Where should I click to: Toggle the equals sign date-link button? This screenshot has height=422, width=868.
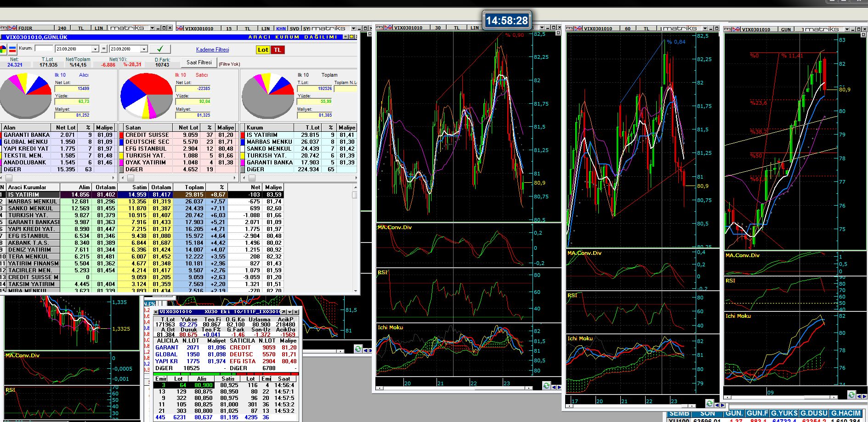coord(104,49)
